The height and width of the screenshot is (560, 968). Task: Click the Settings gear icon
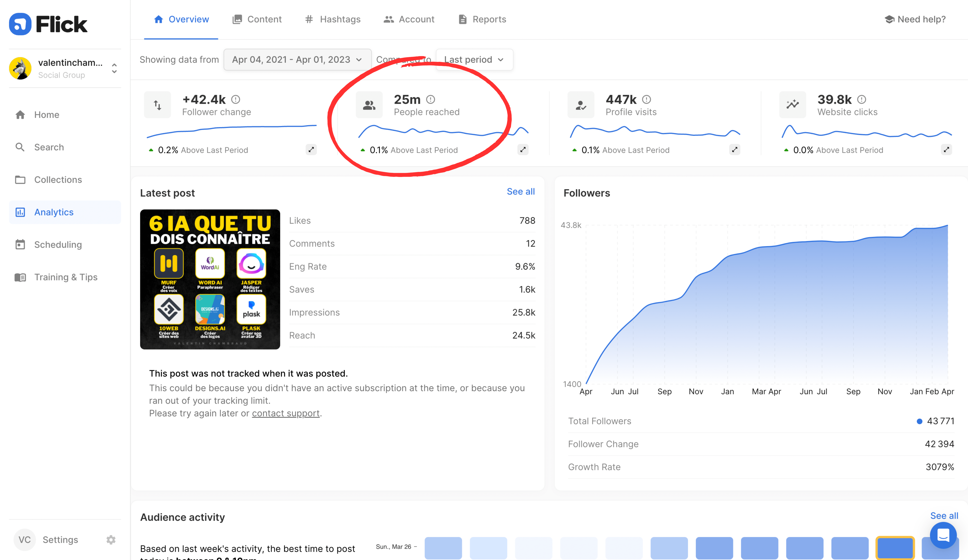pyautogui.click(x=111, y=540)
